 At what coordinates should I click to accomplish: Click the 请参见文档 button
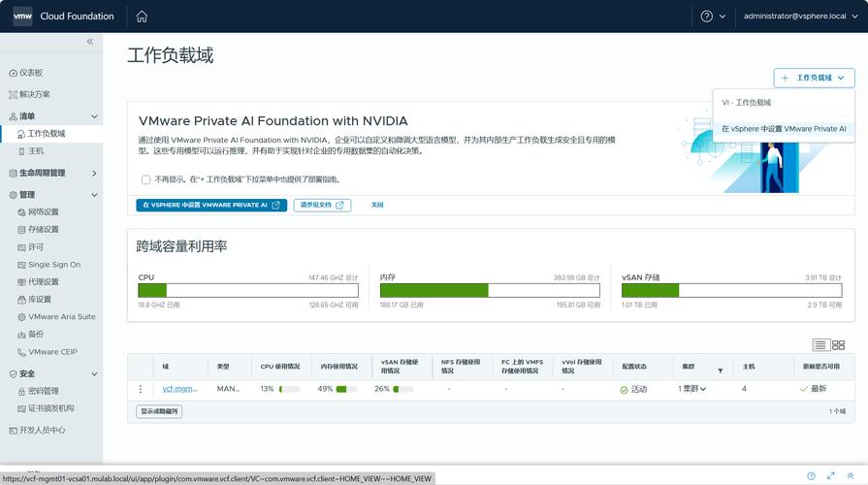tap(322, 205)
